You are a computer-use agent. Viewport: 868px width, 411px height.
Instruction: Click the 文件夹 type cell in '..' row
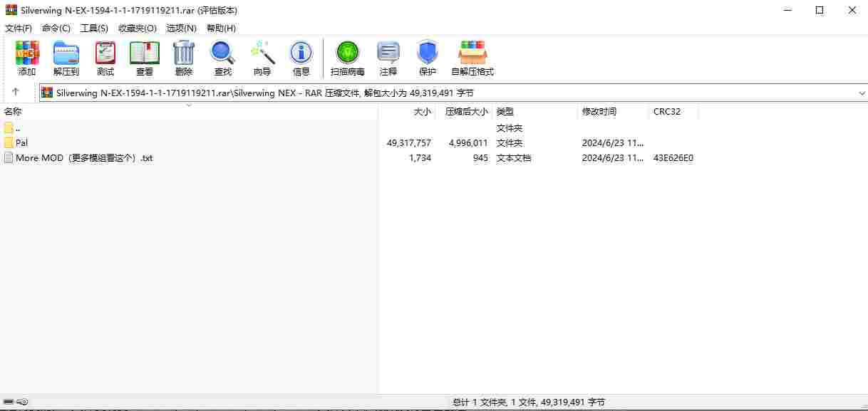[510, 128]
